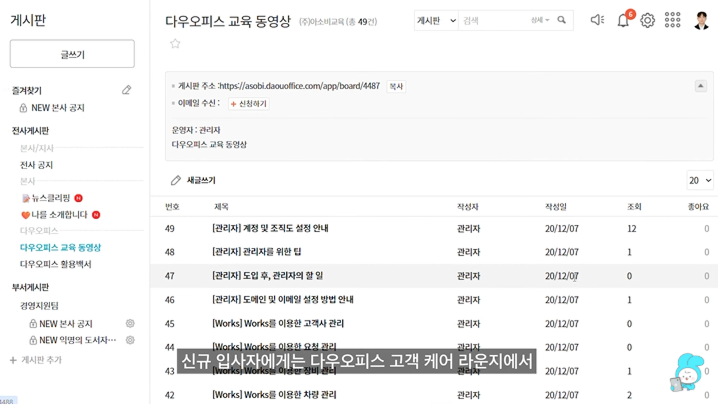Screen dimensions: 718x406
Task: Open the apps grid menu
Action: click(x=672, y=20)
